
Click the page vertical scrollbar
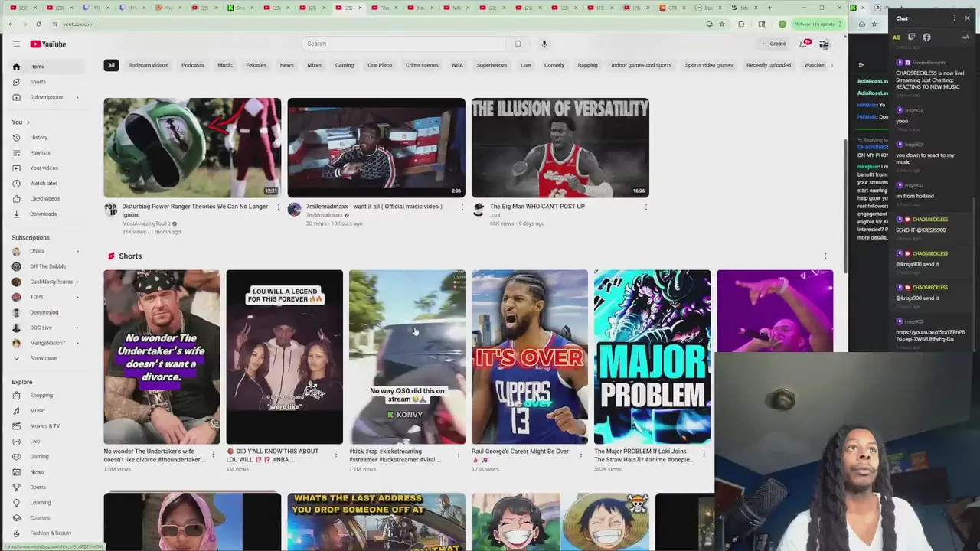click(x=845, y=205)
